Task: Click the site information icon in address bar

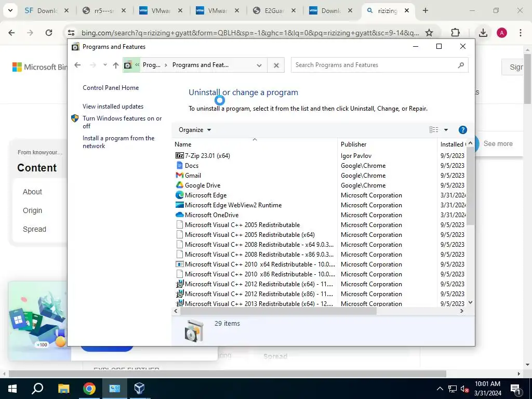Action: tap(71, 33)
